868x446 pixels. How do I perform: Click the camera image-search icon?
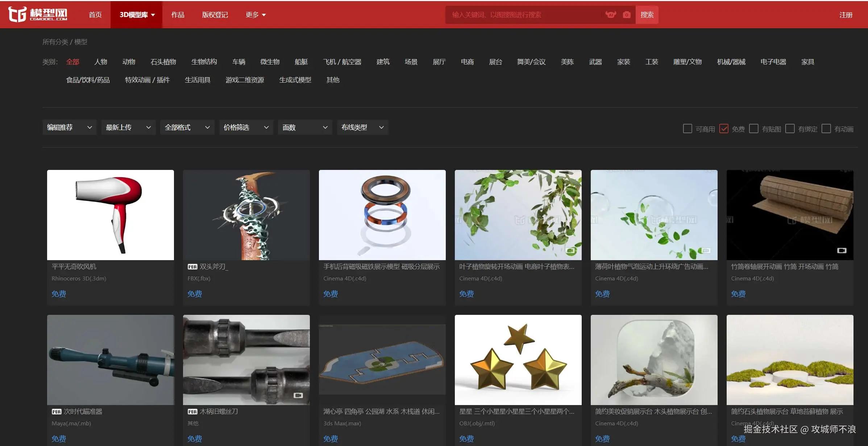click(x=627, y=15)
